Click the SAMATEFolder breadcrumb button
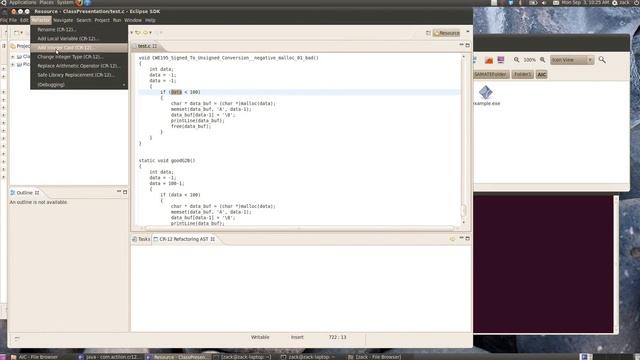Image resolution: width=640 pixels, height=360 pixels. (x=491, y=75)
